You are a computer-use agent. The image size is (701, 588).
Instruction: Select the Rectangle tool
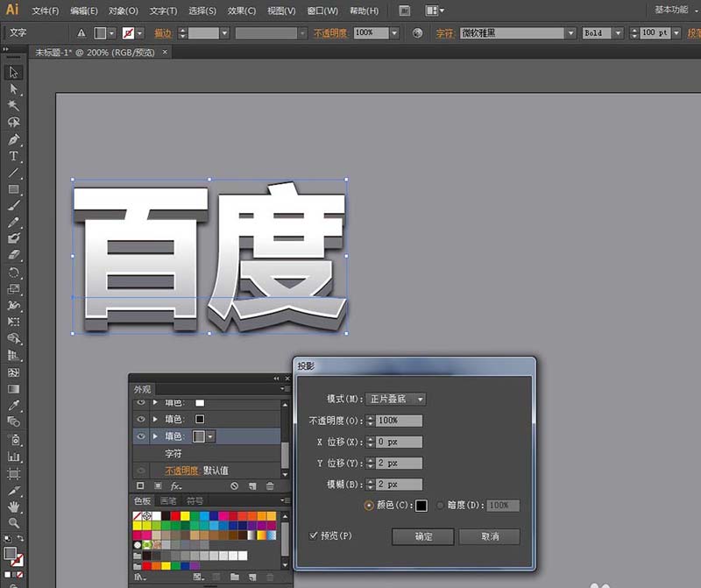13,188
